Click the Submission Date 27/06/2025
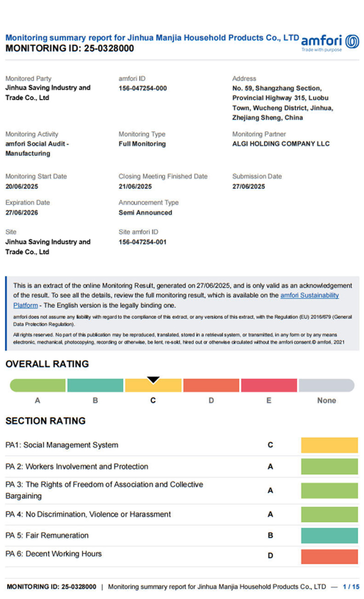This screenshot has height=599, width=364. coord(248,186)
